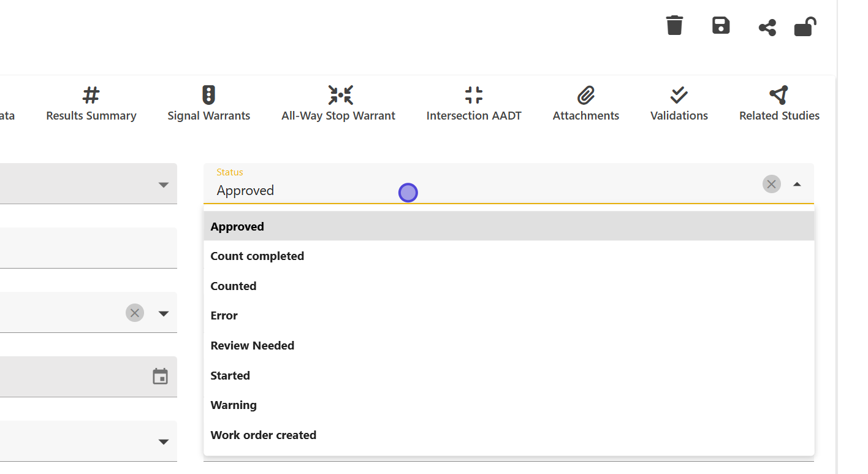Choose Review Needed from the status list

click(253, 346)
